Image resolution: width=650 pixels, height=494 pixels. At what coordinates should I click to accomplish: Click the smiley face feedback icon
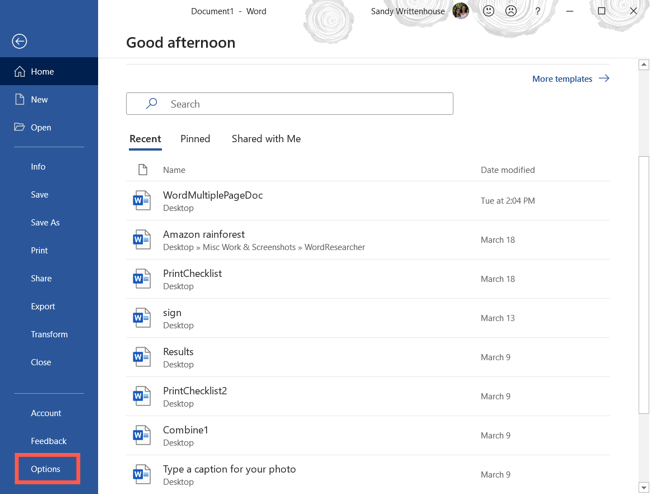click(x=489, y=11)
